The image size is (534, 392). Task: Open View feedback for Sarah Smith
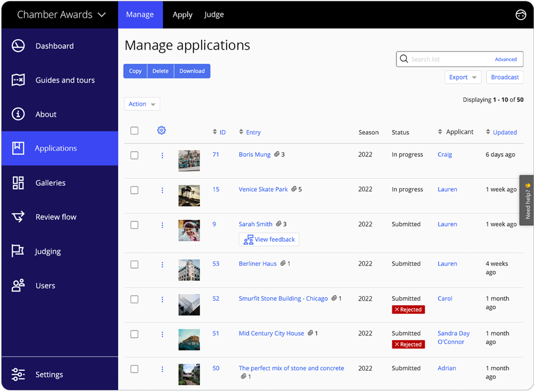(x=269, y=239)
